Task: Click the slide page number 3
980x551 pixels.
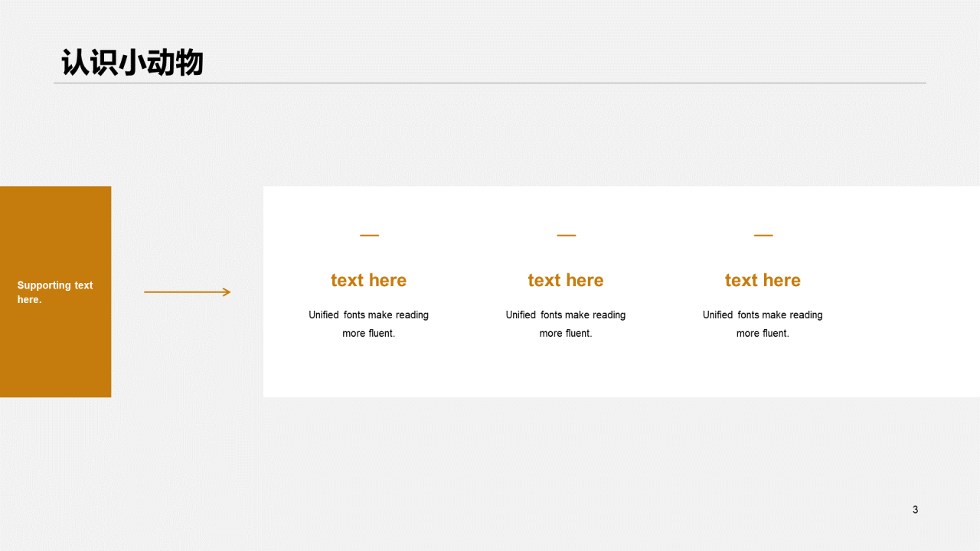Action: 915,510
